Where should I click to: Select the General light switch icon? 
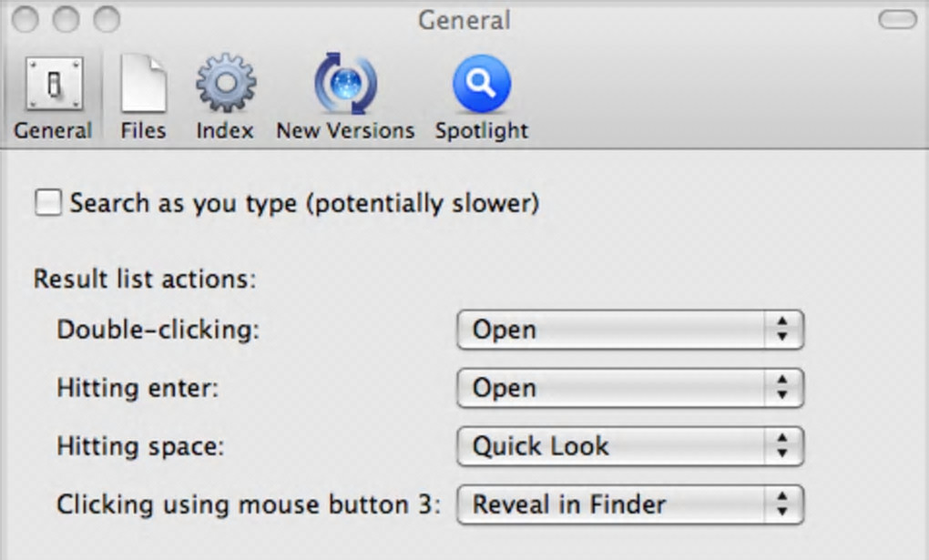tap(53, 85)
